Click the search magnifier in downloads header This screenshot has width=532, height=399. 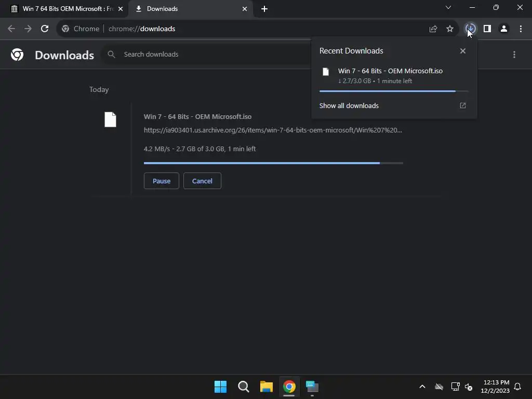point(111,54)
